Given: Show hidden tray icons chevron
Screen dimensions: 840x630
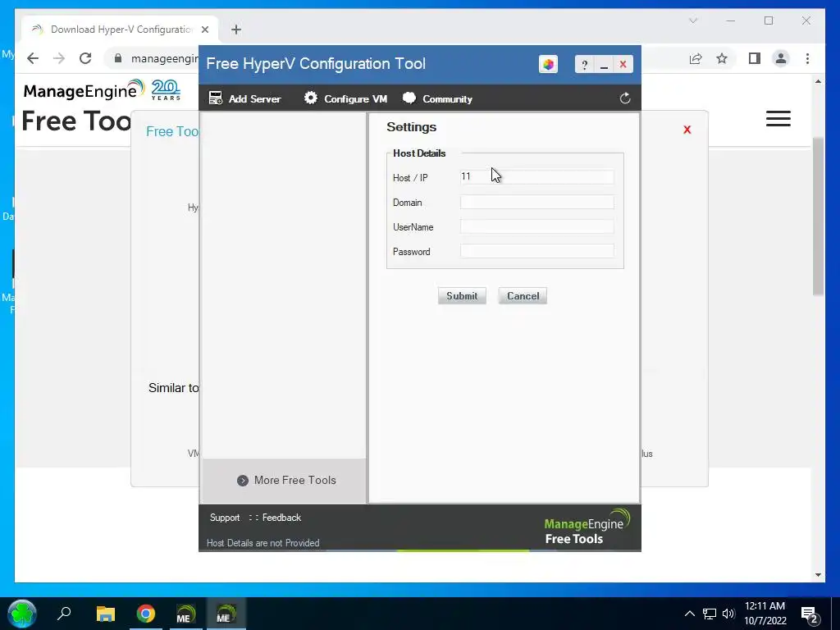Looking at the screenshot, I should [x=689, y=614].
